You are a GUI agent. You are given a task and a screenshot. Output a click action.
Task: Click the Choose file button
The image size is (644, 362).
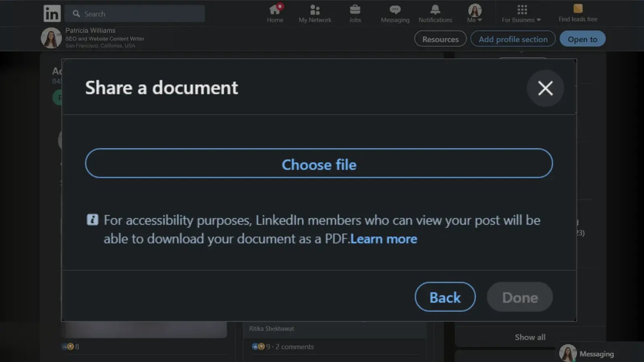(x=319, y=163)
